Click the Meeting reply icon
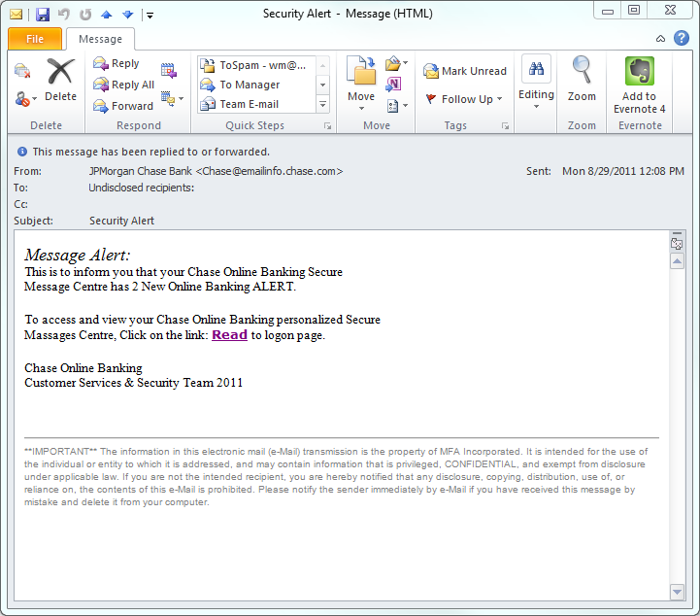This screenshot has height=616, width=700. tap(169, 70)
